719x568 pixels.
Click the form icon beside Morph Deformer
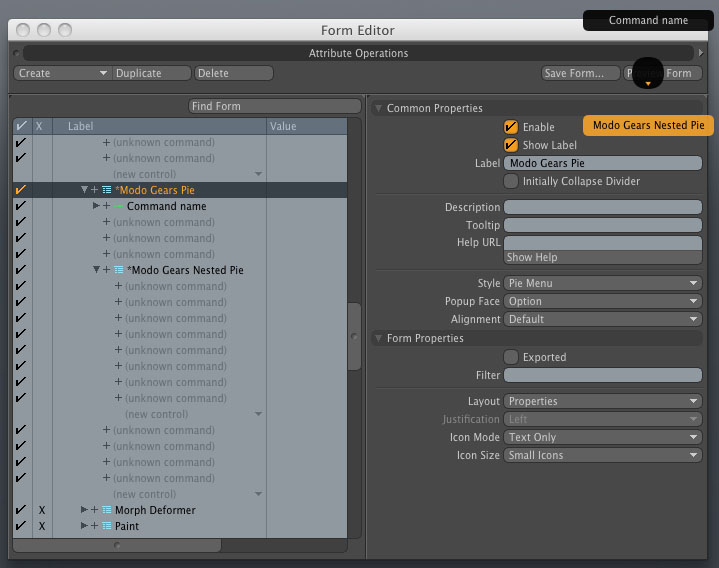pos(106,510)
